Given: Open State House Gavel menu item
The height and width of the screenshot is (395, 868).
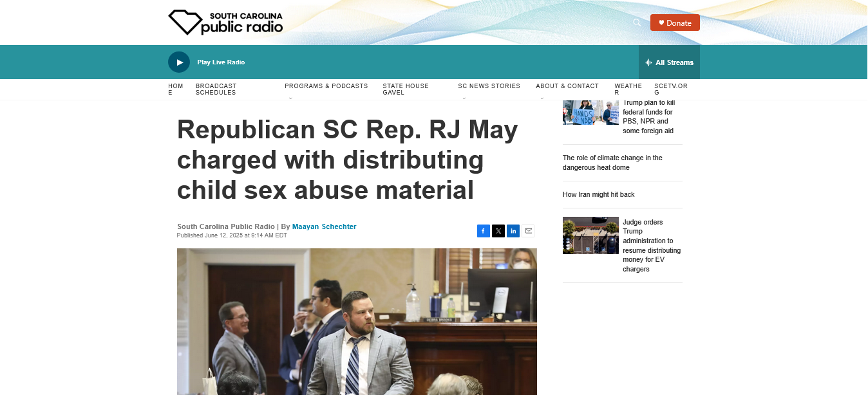Looking at the screenshot, I should (406, 89).
